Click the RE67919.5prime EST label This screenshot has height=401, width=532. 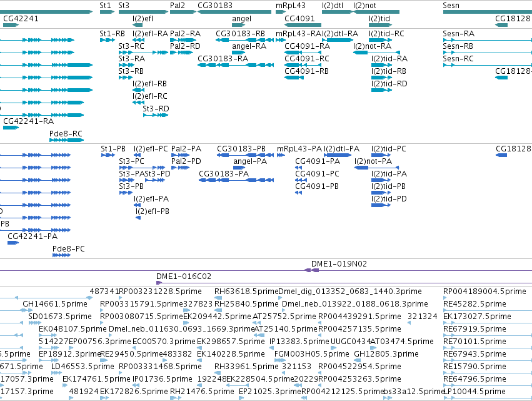pyautogui.click(x=474, y=329)
